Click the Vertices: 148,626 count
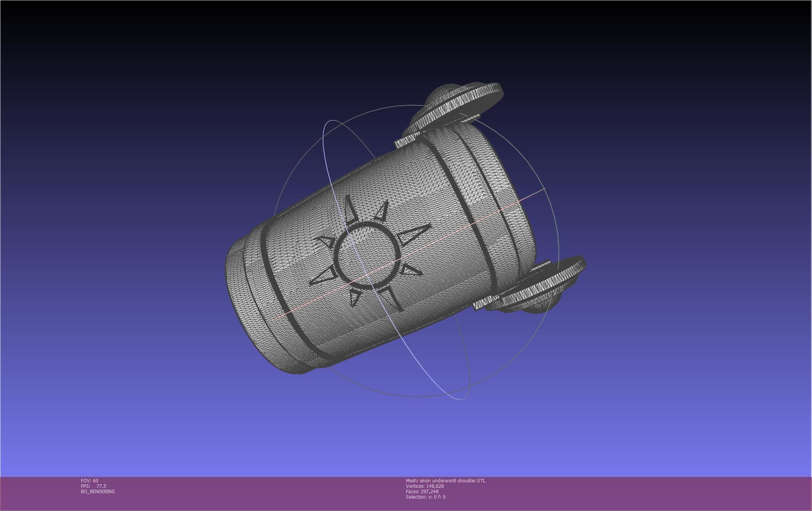 coord(425,486)
